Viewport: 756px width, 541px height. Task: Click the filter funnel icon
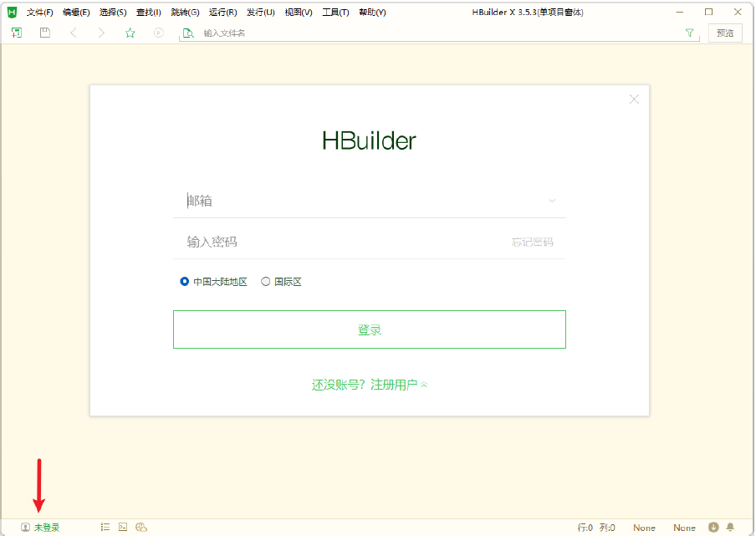point(689,33)
